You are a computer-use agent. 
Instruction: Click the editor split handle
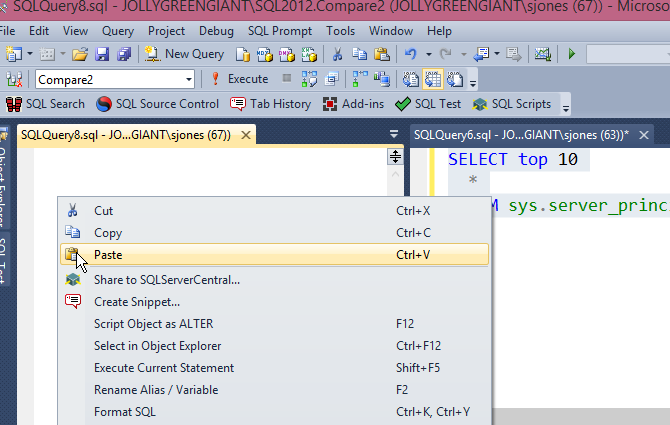[x=395, y=156]
